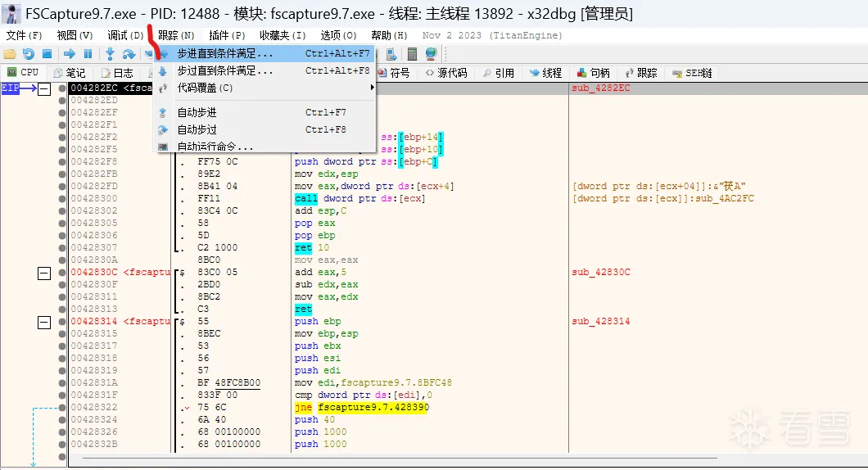Switch to the 笔记 tab
Viewport: 868px width, 470px height.
70,73
